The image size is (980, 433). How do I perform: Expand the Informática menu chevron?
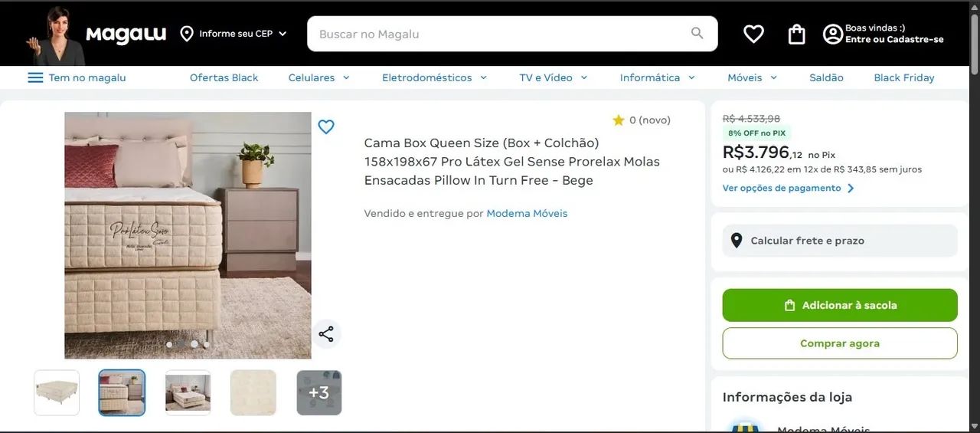pyautogui.click(x=691, y=77)
